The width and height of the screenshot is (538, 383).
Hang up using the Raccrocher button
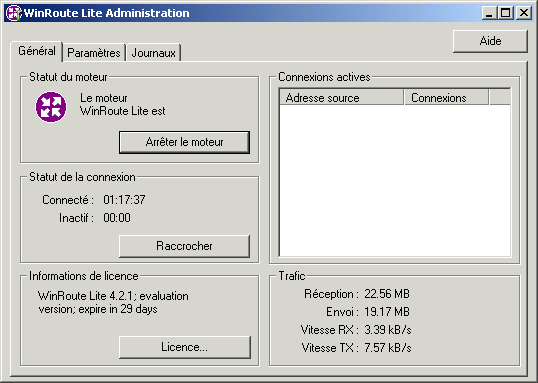(184, 246)
